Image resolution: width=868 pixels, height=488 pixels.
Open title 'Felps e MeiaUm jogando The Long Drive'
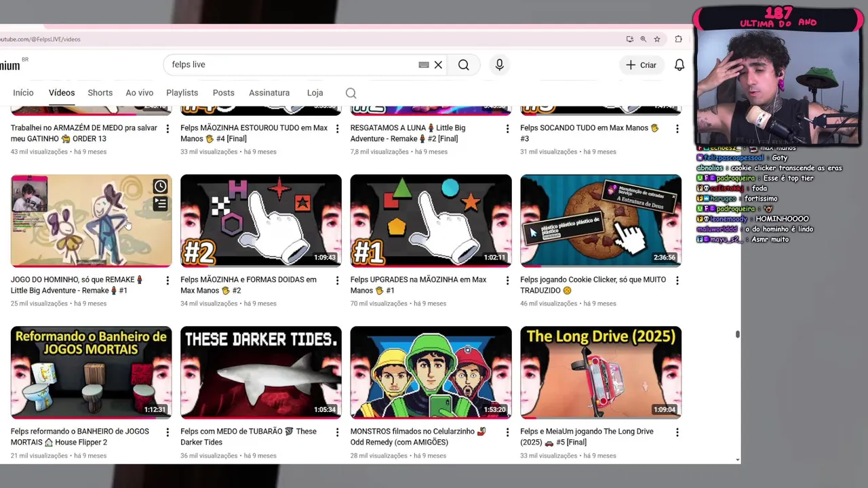point(587,437)
